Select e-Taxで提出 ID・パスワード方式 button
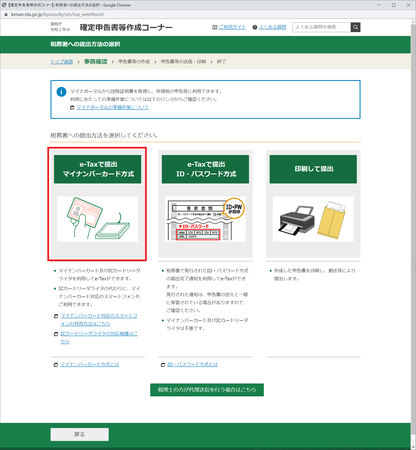Screen dimensions: 416x450 click(x=205, y=169)
